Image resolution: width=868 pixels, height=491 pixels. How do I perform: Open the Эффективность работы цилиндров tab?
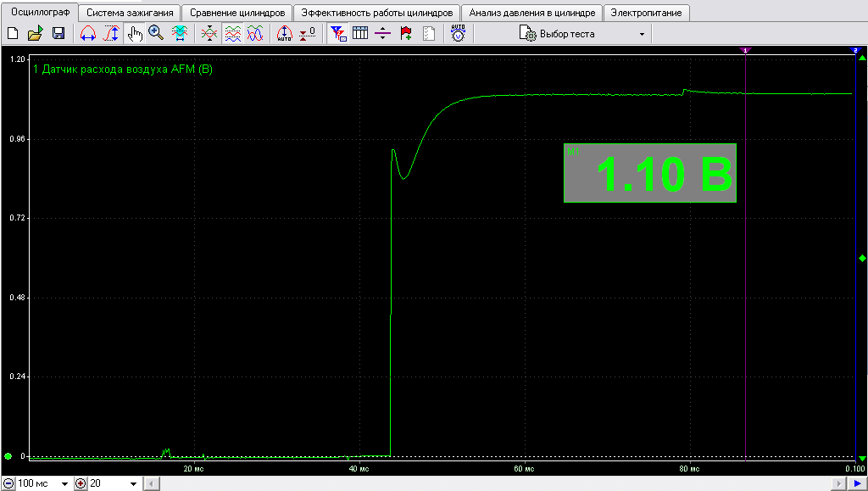tap(377, 13)
